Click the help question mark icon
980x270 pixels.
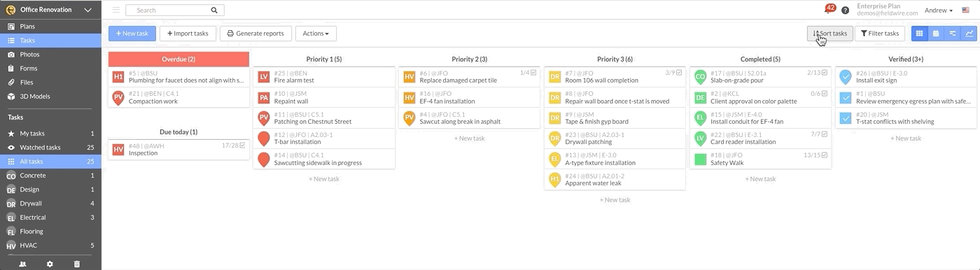click(846, 10)
